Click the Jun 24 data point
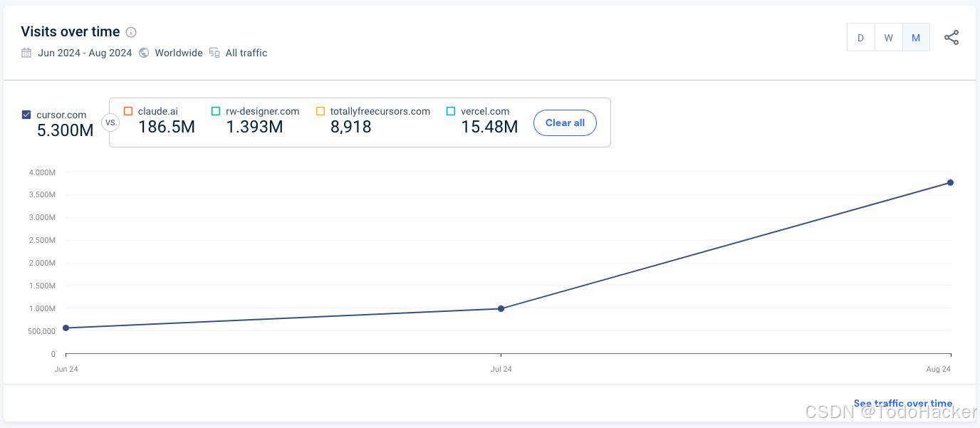 pos(66,328)
